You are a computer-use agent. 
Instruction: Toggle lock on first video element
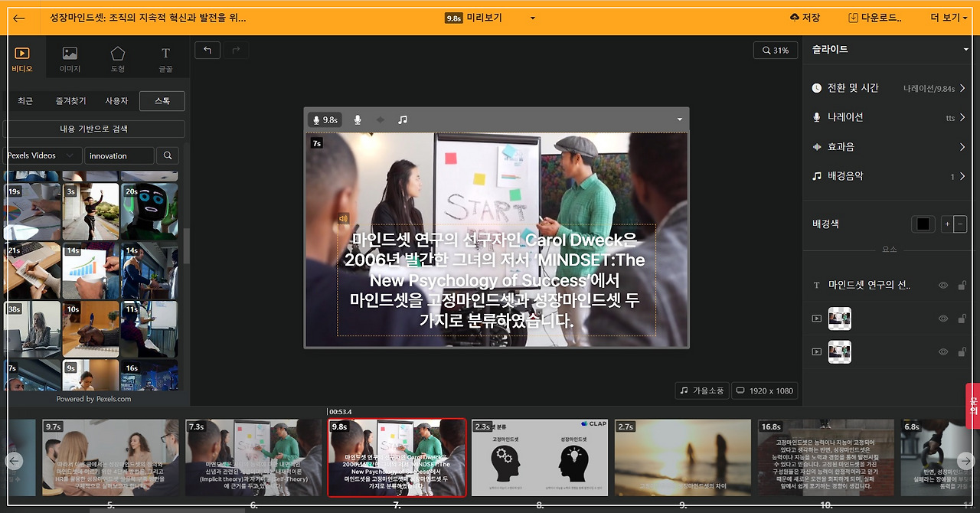tap(963, 319)
